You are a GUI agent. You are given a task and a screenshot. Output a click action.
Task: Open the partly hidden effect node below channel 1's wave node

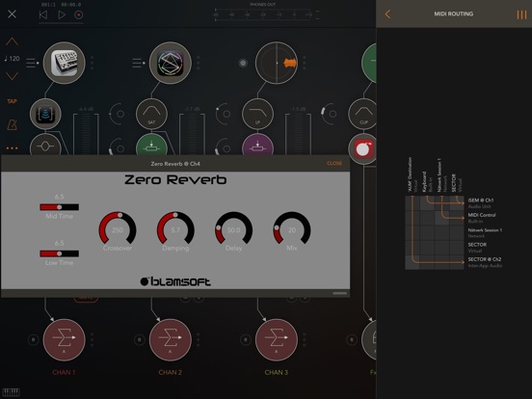click(x=45, y=145)
